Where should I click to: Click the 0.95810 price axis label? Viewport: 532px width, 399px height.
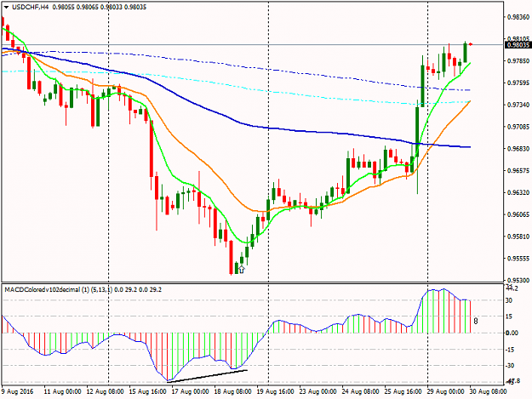pyautogui.click(x=518, y=237)
